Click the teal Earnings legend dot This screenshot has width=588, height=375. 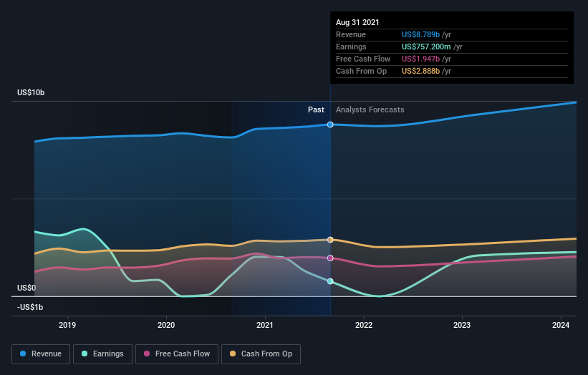85,354
